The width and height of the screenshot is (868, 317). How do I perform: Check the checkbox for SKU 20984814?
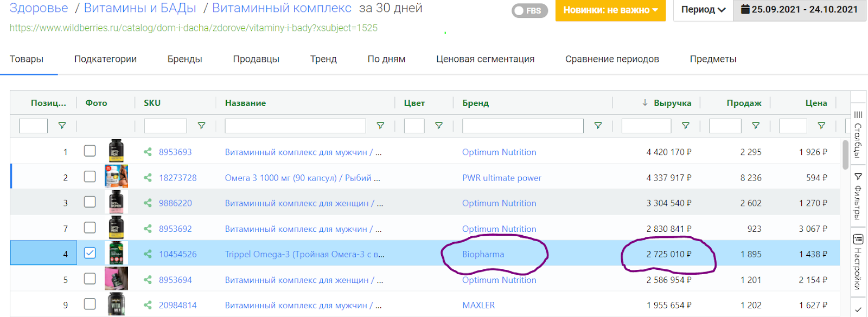pyautogui.click(x=90, y=304)
